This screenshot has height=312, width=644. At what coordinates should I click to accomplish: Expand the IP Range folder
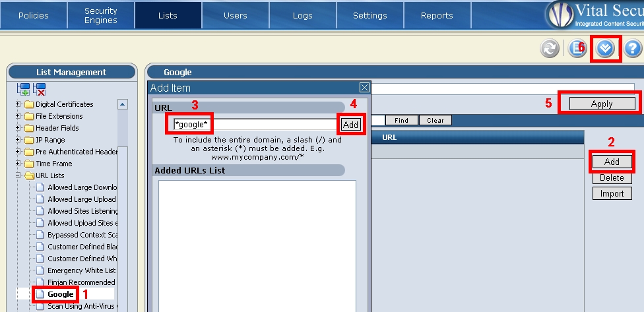[18, 140]
